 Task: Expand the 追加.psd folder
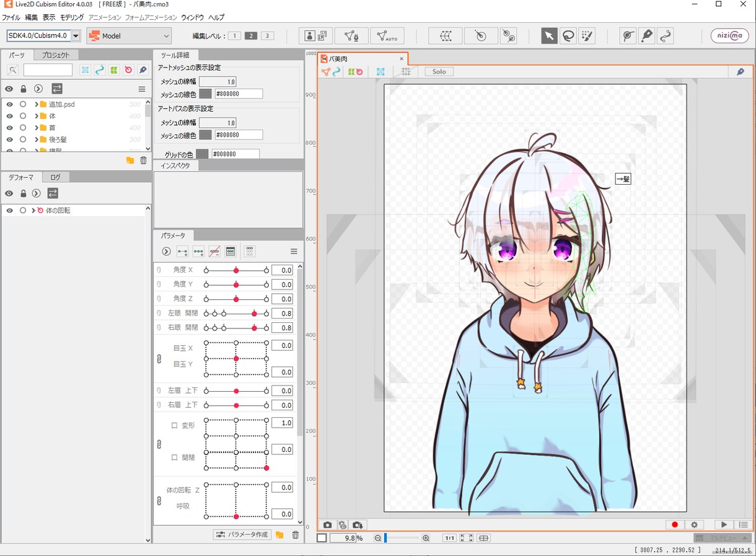click(x=37, y=104)
